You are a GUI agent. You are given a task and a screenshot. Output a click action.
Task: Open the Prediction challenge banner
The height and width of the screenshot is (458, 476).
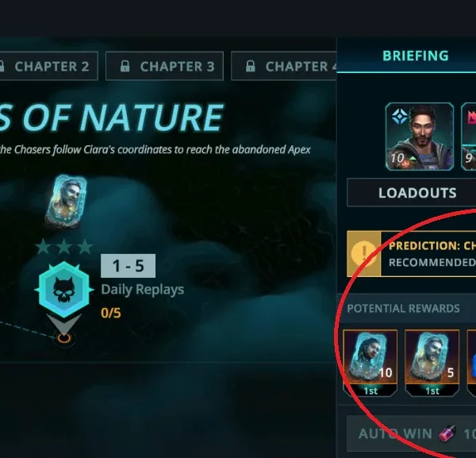coord(411,253)
